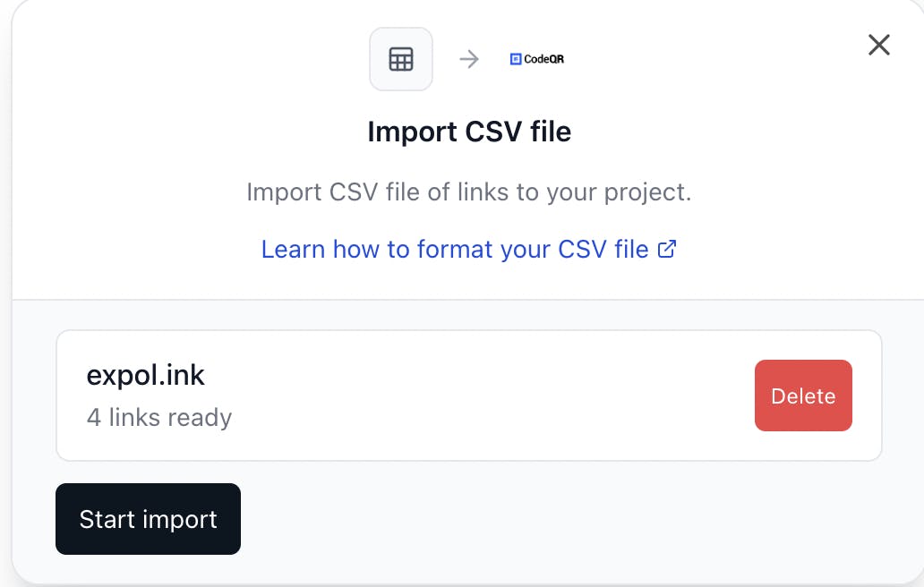Click the Import CSV file heading
The image size is (924, 587).
[469, 132]
